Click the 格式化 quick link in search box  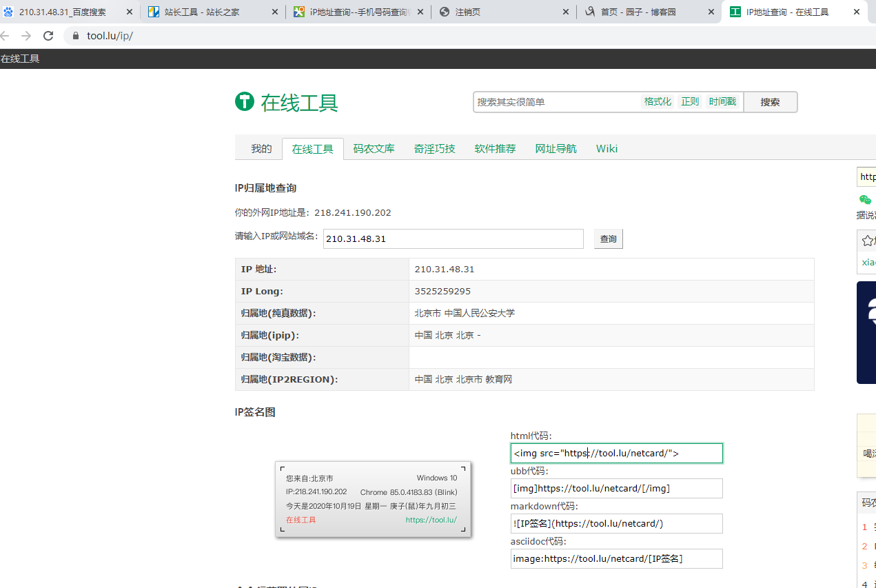(x=658, y=101)
